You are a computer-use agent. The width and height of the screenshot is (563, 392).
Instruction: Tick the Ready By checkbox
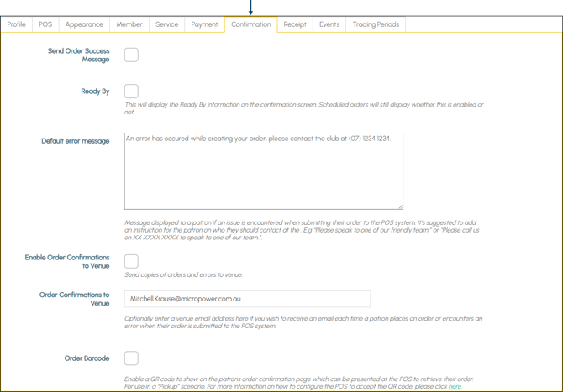[131, 91]
